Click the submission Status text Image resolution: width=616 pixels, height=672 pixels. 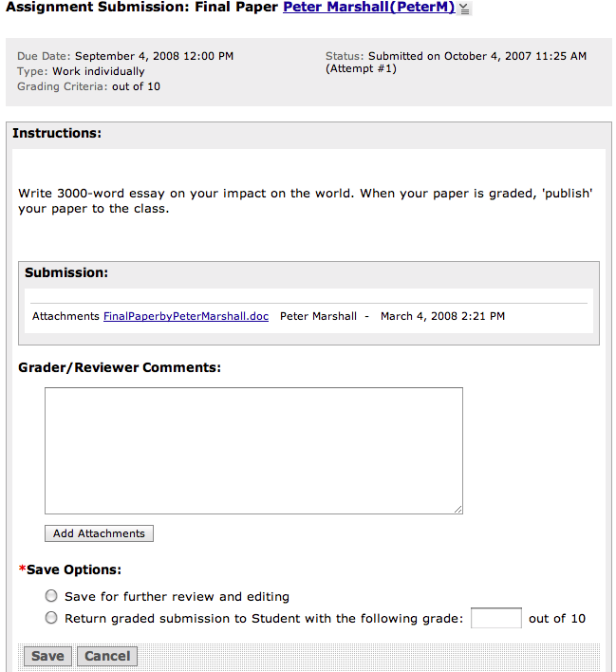[456, 56]
